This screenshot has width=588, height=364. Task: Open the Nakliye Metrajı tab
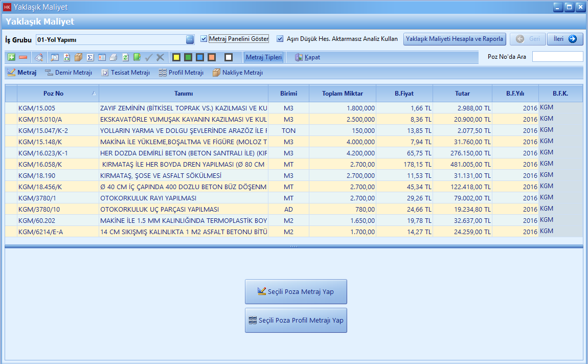[x=237, y=73]
